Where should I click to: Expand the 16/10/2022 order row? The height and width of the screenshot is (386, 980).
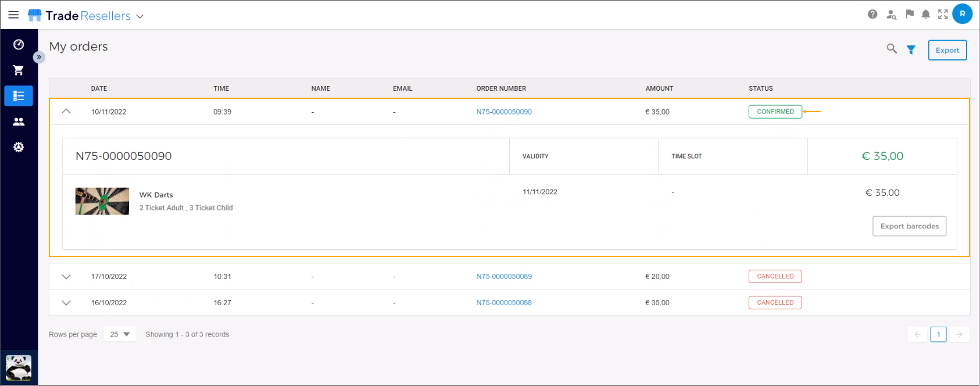pyautogui.click(x=66, y=303)
